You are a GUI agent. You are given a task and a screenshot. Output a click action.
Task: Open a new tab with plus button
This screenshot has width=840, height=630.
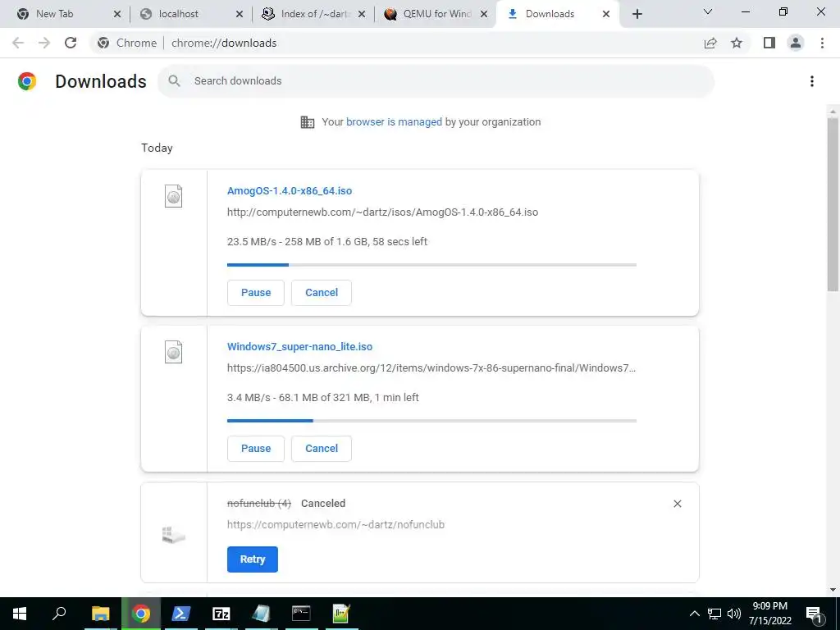point(637,14)
